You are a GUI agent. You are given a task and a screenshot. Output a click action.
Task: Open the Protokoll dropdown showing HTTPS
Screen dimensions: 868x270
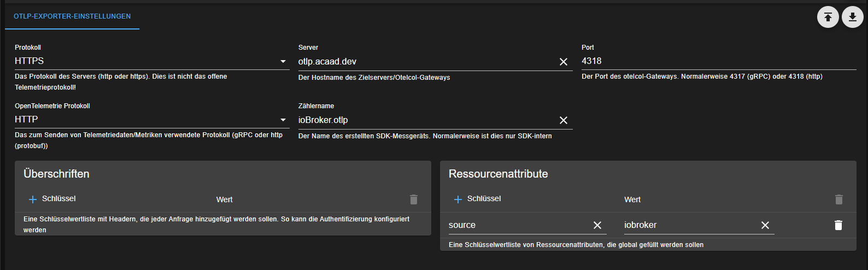(151, 61)
